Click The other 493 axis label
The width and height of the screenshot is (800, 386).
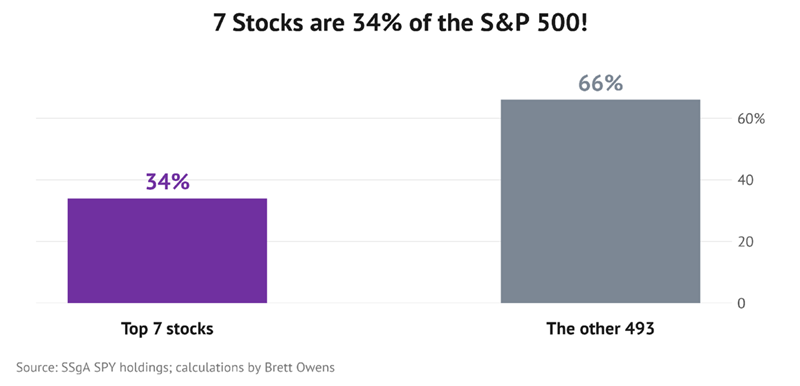601,329
